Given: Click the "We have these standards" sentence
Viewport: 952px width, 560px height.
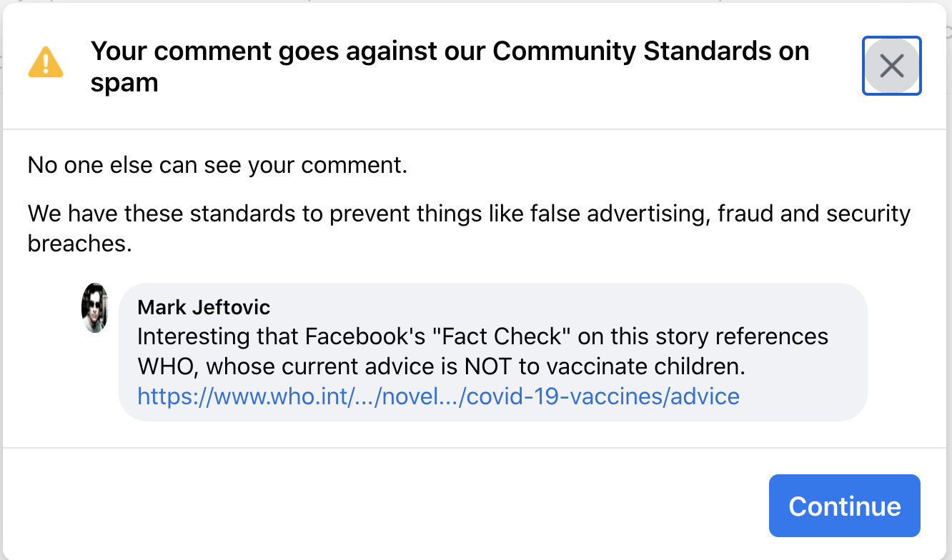Looking at the screenshot, I should [x=469, y=228].
